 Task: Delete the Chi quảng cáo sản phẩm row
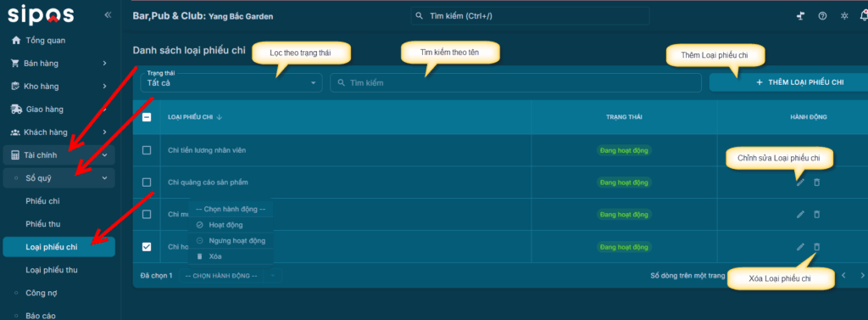[x=816, y=182]
